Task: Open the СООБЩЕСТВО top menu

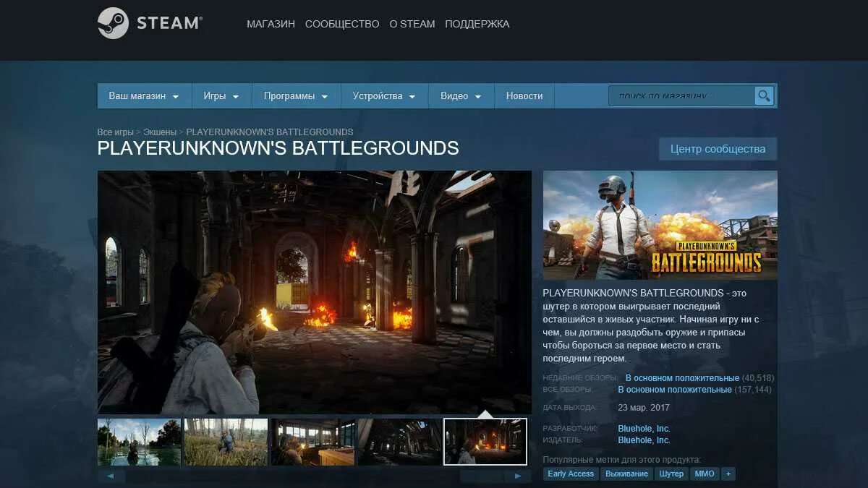Action: [342, 24]
